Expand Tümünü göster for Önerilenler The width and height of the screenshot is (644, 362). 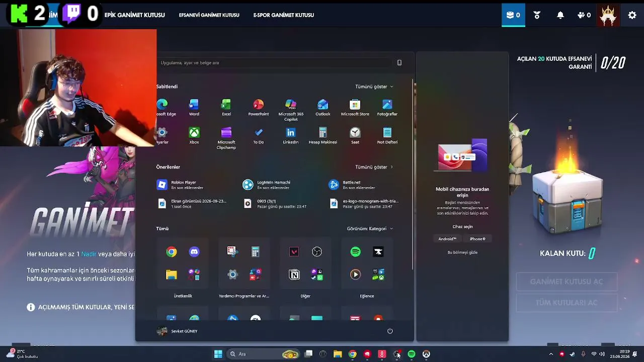tap(374, 167)
